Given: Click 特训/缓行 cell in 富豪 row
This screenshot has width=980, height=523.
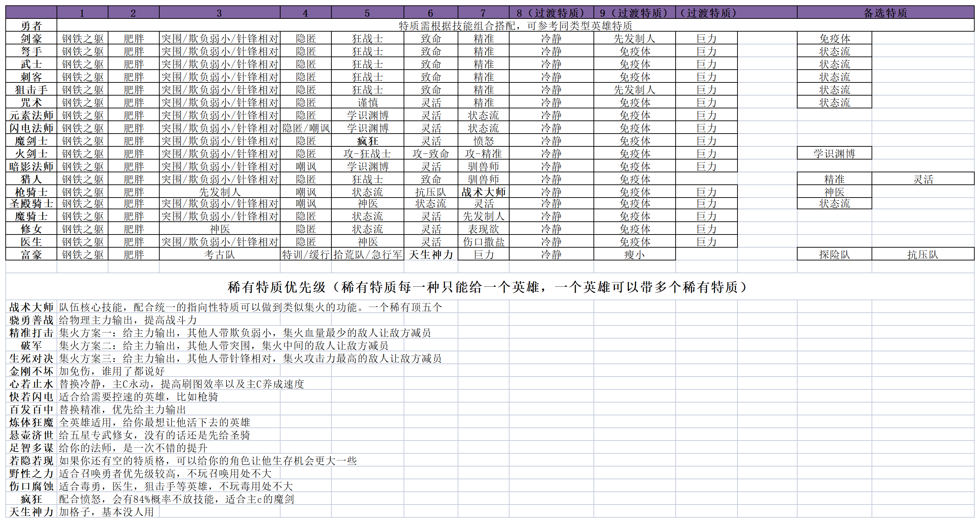Looking at the screenshot, I should (x=306, y=254).
